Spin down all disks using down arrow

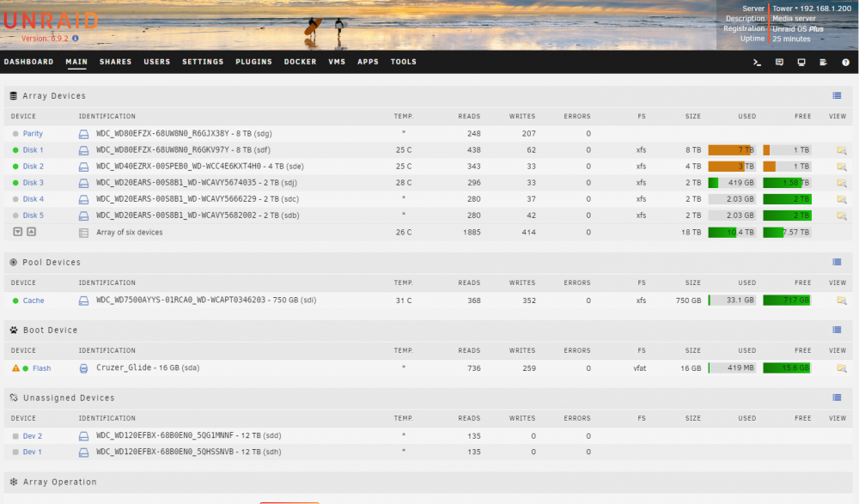pos(17,232)
